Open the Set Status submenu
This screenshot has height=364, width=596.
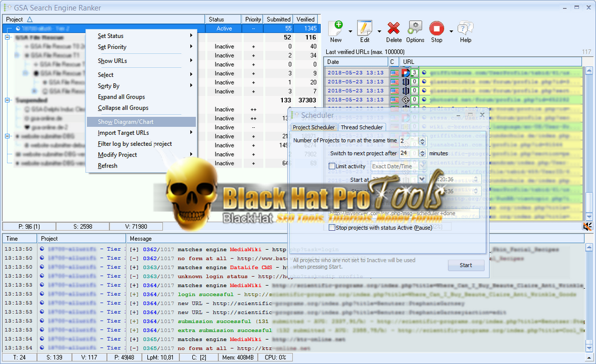click(x=141, y=36)
